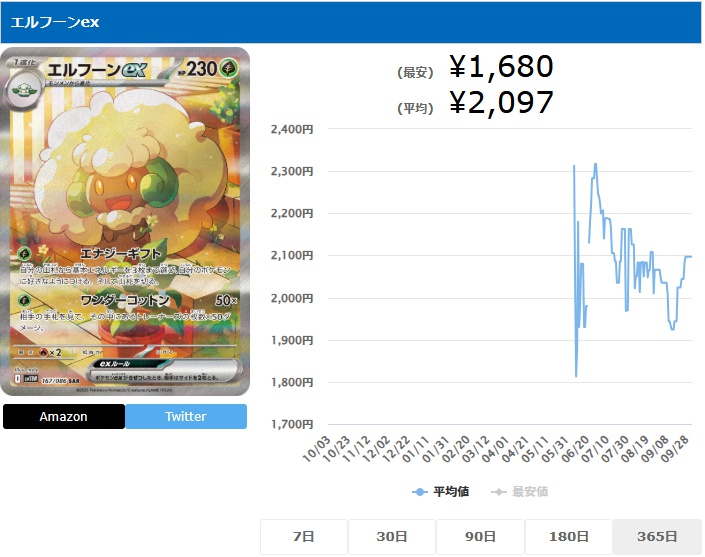The image size is (705, 557).
Task: Click the Cottonee evolution icon on card
Action: point(23,90)
